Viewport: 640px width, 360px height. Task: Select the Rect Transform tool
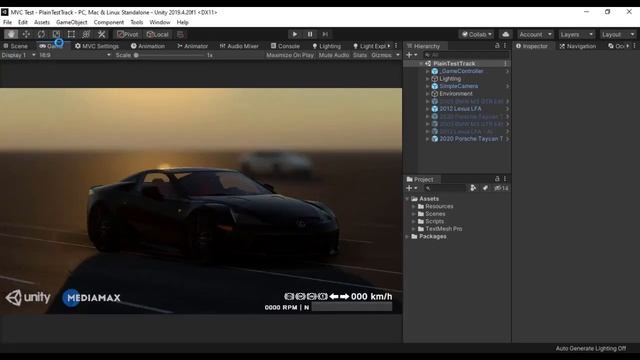click(x=71, y=34)
